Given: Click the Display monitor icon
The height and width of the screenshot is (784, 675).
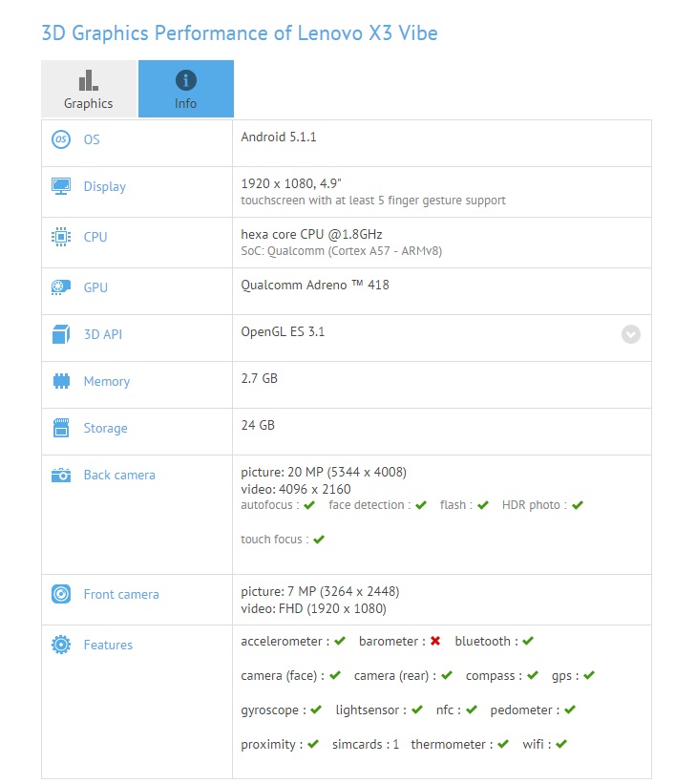Looking at the screenshot, I should (x=61, y=186).
